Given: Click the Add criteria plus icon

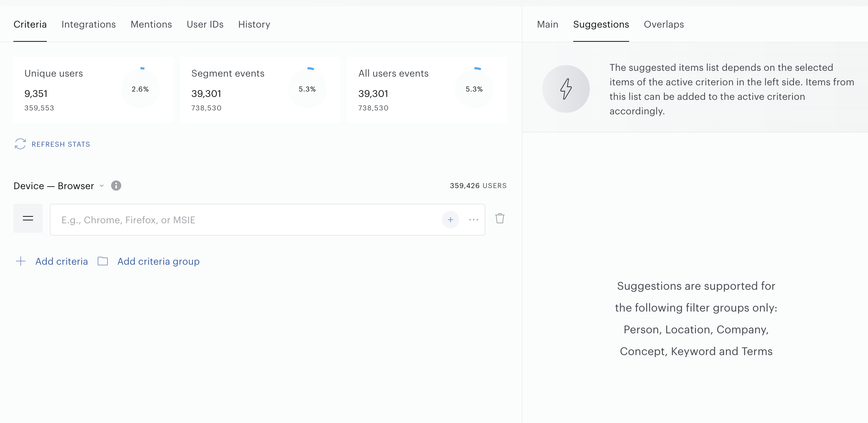Looking at the screenshot, I should point(21,261).
